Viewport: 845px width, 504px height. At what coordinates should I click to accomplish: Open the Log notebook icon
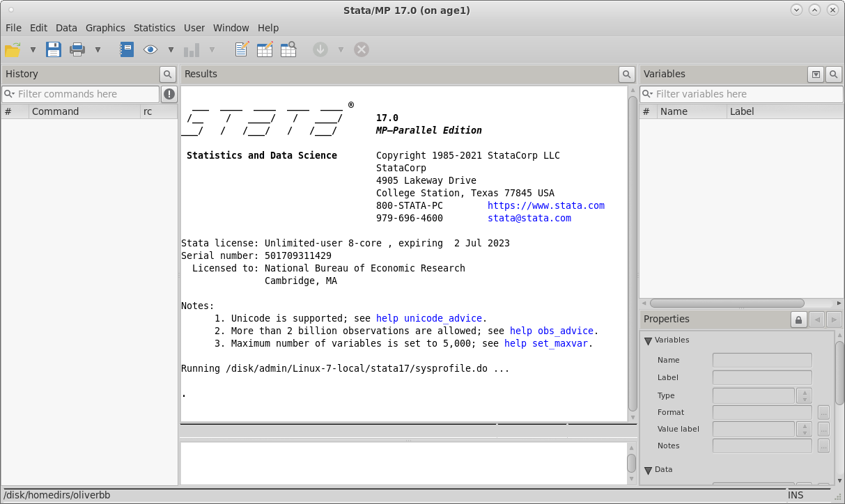point(126,49)
